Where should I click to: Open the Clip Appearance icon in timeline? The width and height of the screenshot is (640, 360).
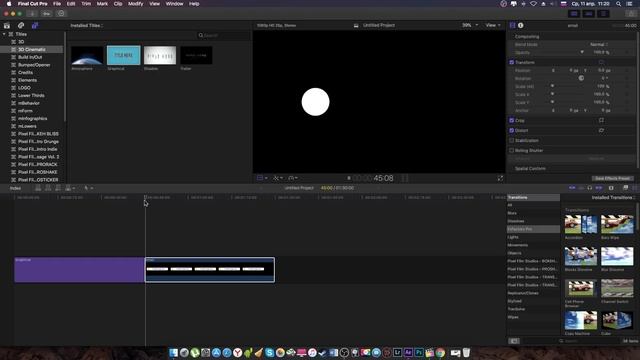click(611, 188)
